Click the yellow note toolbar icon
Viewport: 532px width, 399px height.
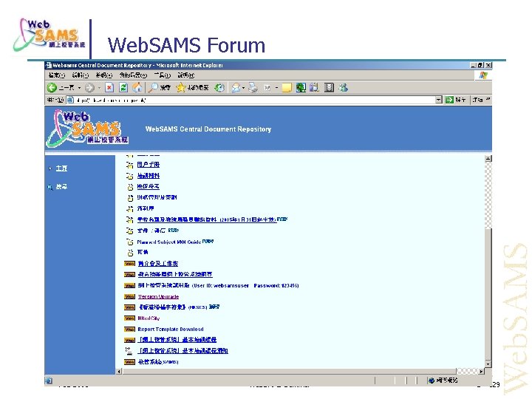pos(287,88)
